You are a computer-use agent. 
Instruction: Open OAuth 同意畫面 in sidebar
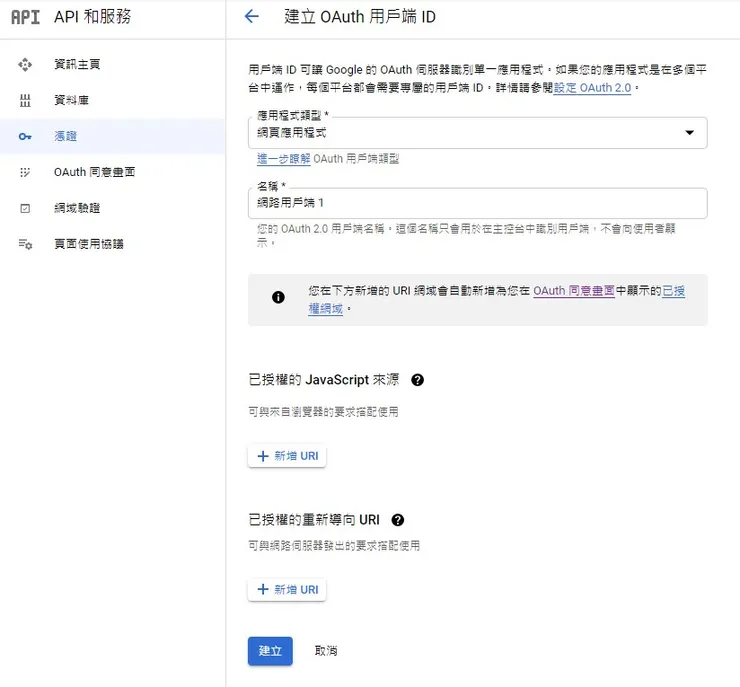[x=112, y=172]
